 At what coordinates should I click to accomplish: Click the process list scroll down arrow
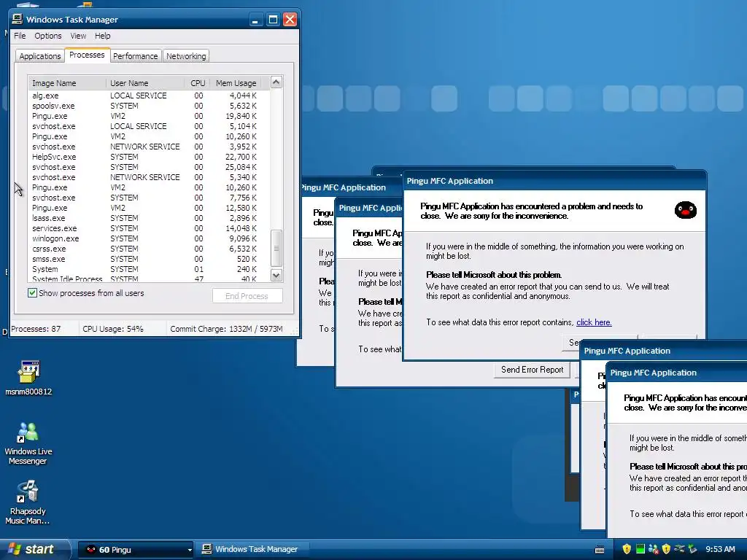(x=276, y=275)
